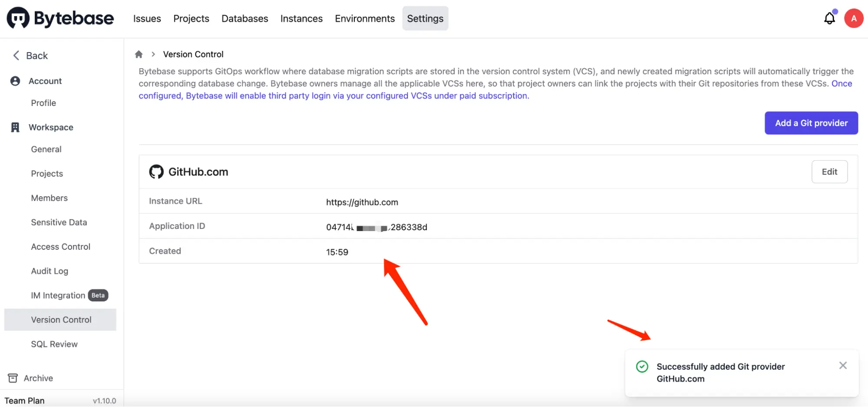Image resolution: width=868 pixels, height=407 pixels.
Task: Click the Add a Git provider button
Action: coord(811,123)
